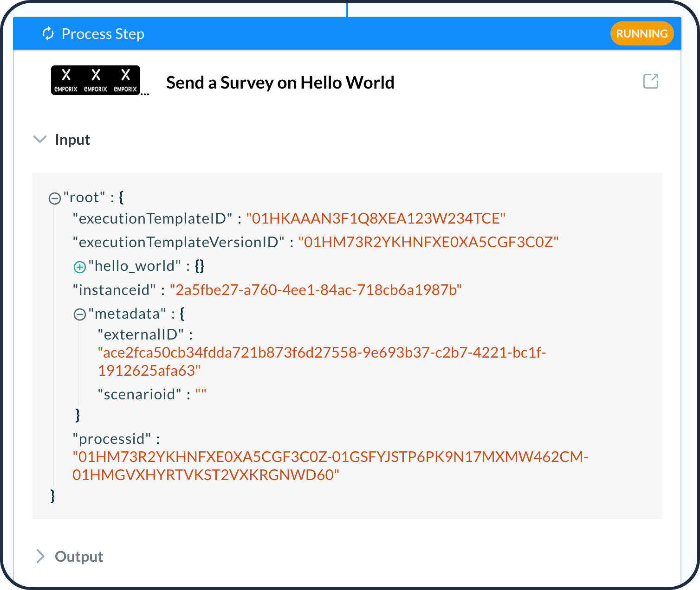Click the third Emporix logo
700x590 pixels.
[125, 80]
